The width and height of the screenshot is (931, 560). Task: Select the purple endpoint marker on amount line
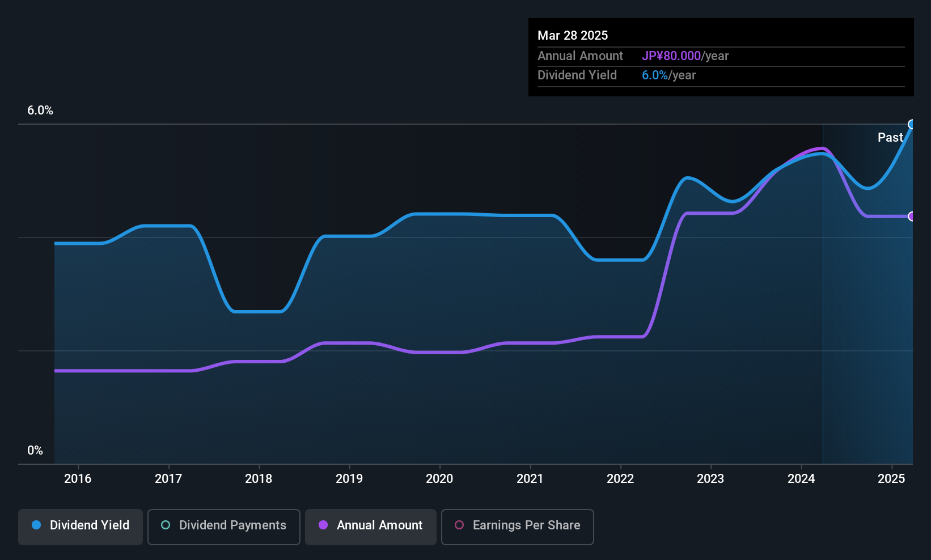pos(912,217)
